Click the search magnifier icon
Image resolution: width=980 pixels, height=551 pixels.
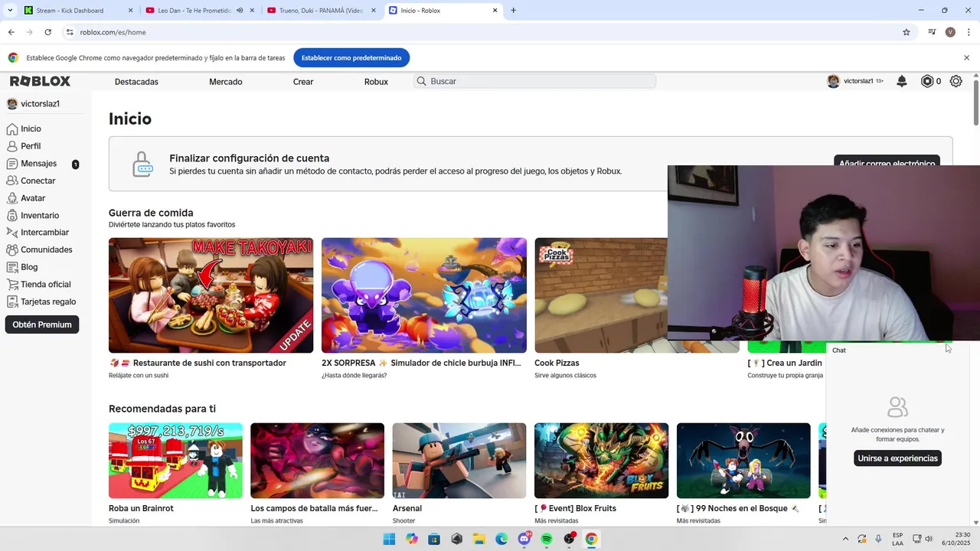click(x=421, y=81)
